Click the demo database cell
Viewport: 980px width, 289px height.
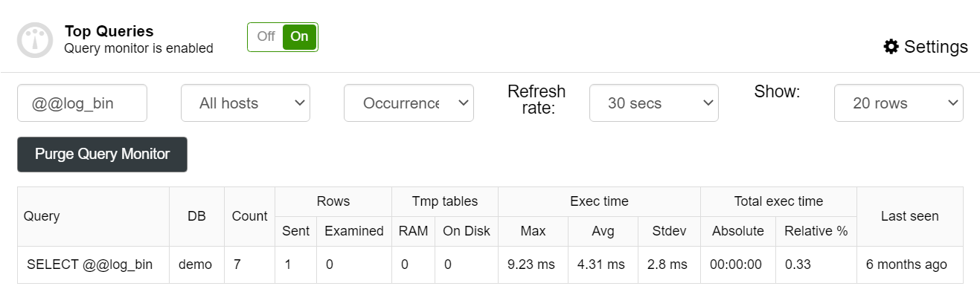pyautogui.click(x=195, y=264)
